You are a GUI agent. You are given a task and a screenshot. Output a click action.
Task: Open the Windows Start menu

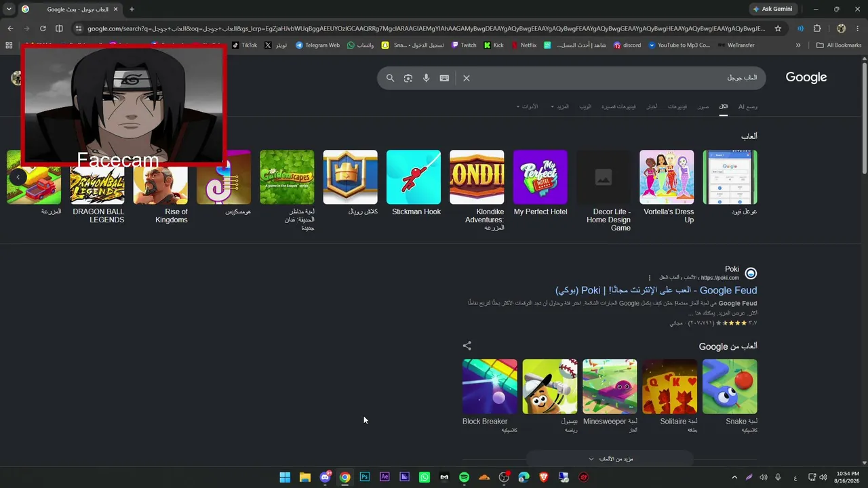click(x=285, y=477)
